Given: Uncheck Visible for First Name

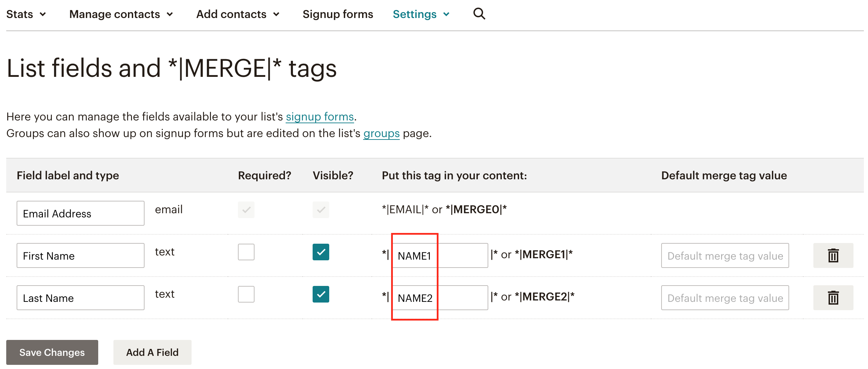Looking at the screenshot, I should pyautogui.click(x=321, y=252).
